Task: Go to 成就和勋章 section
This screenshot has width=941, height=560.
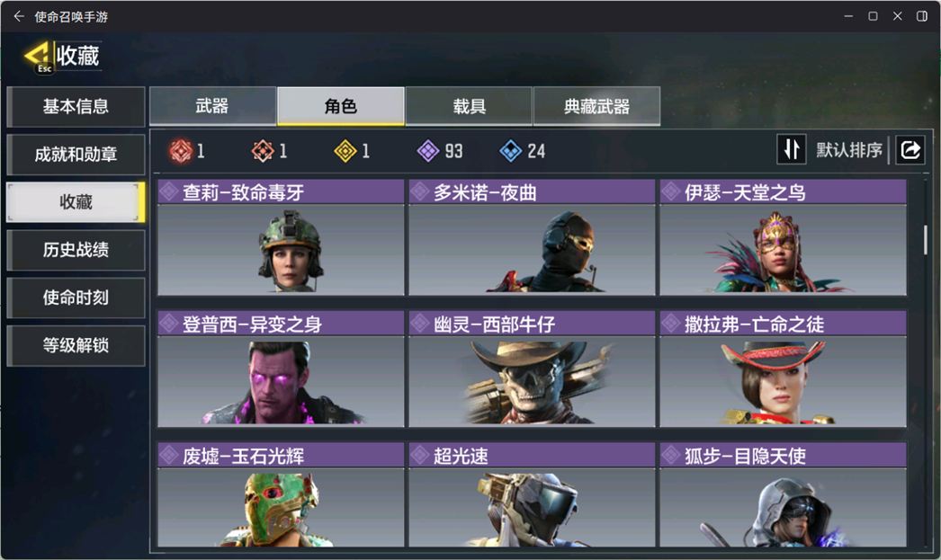Action: click(x=76, y=155)
